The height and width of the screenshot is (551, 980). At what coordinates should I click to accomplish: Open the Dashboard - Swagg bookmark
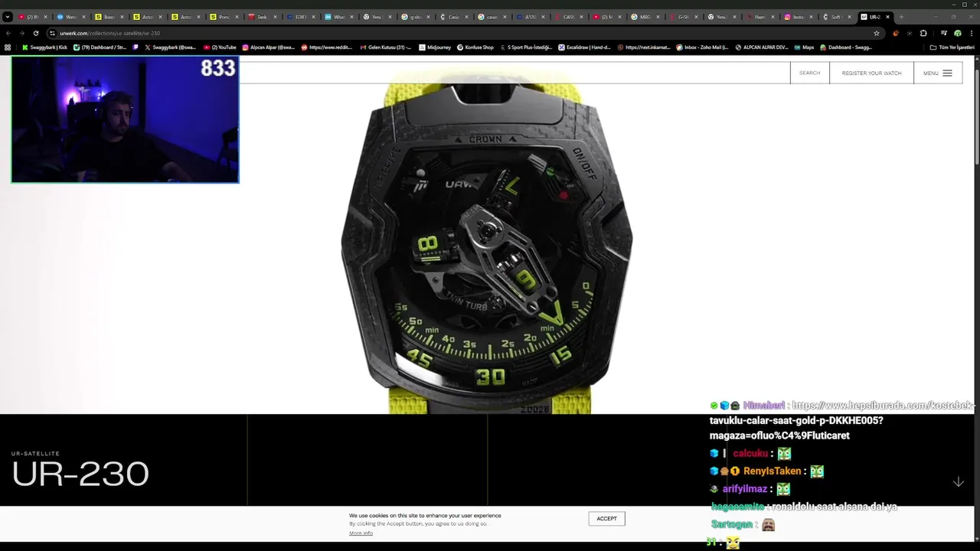coord(846,47)
